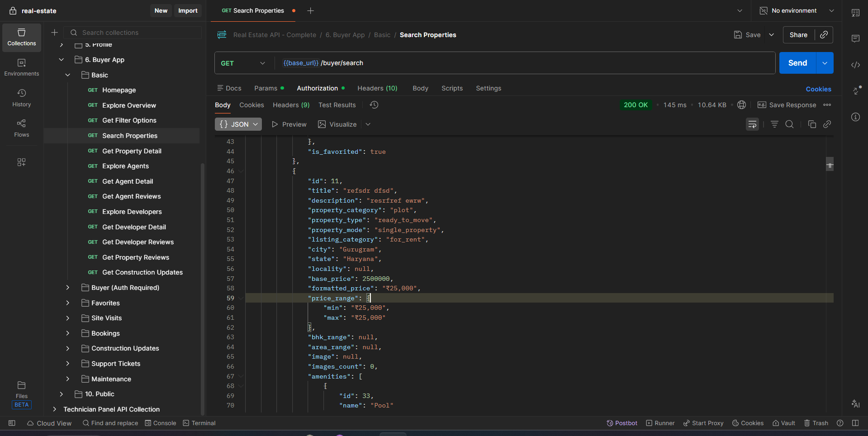The image size is (868, 436).
Task: Click the response body vertical scrollbar handle
Action: point(830,164)
